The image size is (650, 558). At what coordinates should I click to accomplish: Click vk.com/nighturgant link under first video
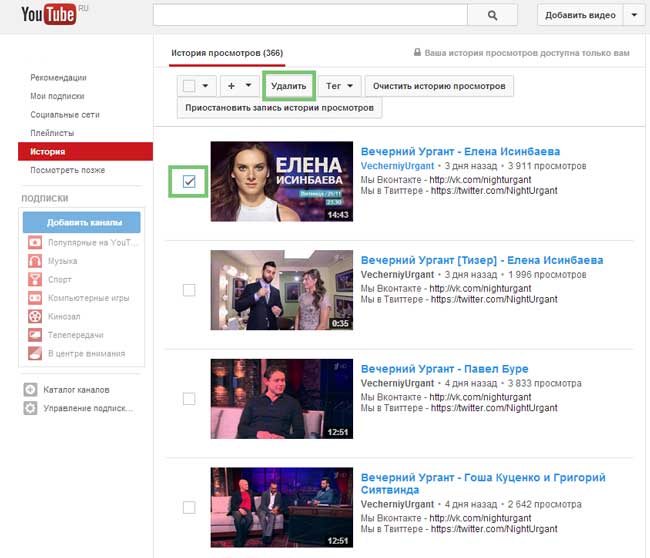(480, 180)
